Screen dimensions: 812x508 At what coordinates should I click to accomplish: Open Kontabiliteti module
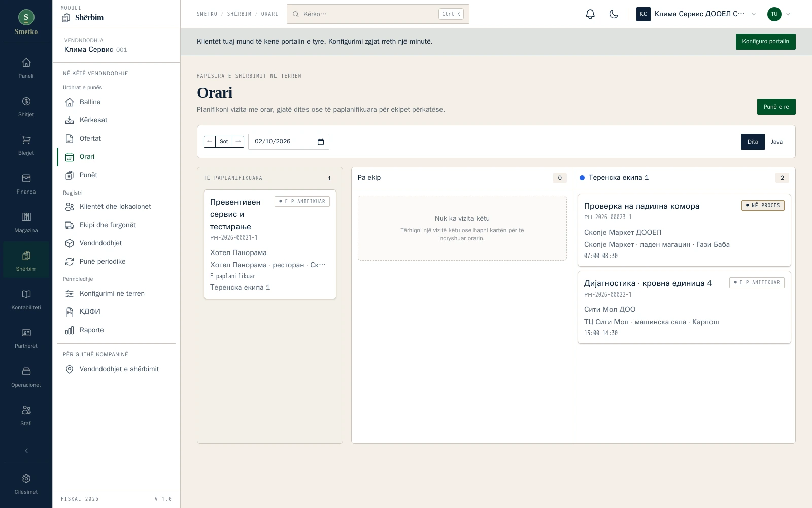point(26,300)
